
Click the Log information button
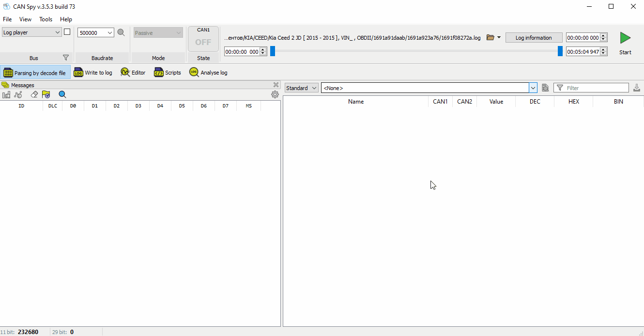click(x=534, y=38)
